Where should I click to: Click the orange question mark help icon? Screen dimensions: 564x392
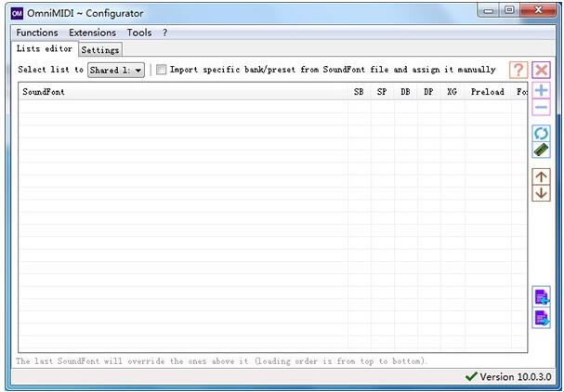[x=518, y=70]
